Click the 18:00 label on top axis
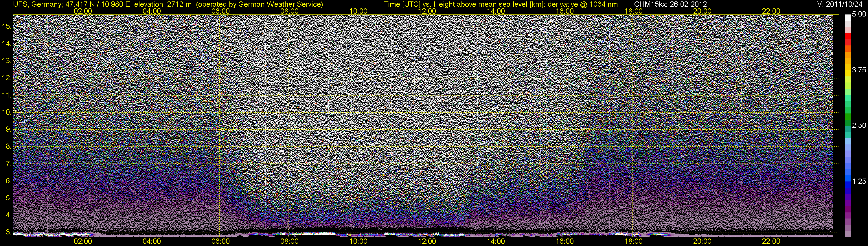868x246 pixels. (x=633, y=11)
